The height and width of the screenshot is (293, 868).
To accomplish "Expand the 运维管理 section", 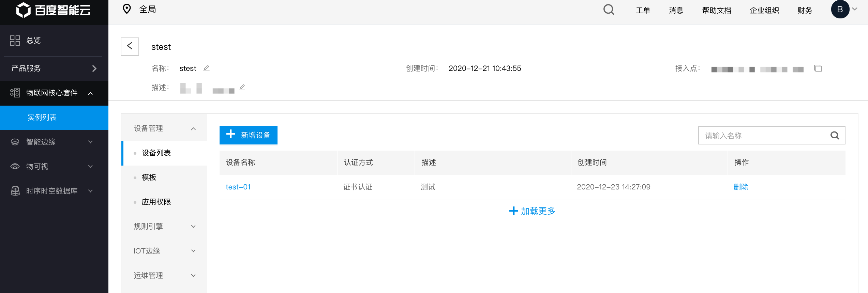I will tap(164, 275).
